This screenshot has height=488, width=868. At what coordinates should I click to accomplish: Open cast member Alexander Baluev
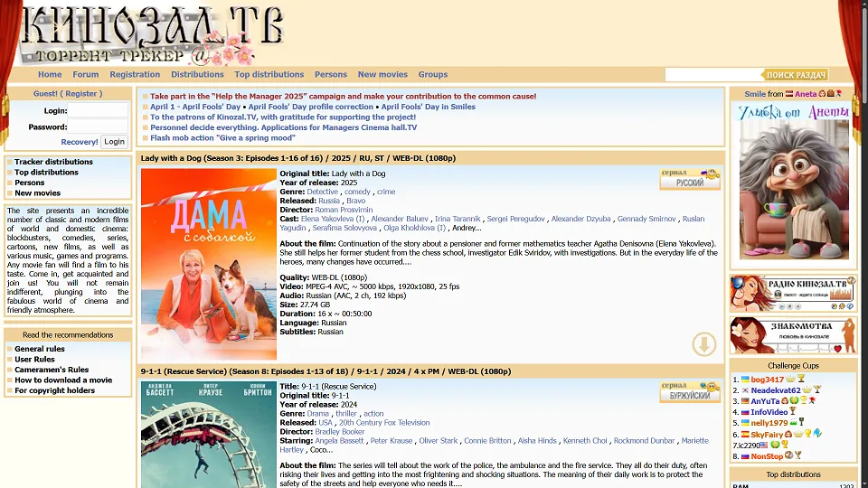[x=400, y=219]
